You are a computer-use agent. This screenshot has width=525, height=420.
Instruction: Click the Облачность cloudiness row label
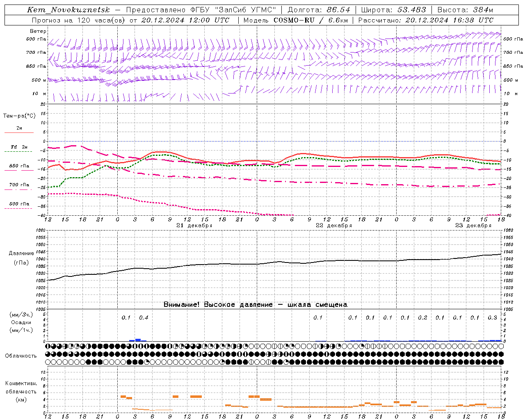pos(21,356)
